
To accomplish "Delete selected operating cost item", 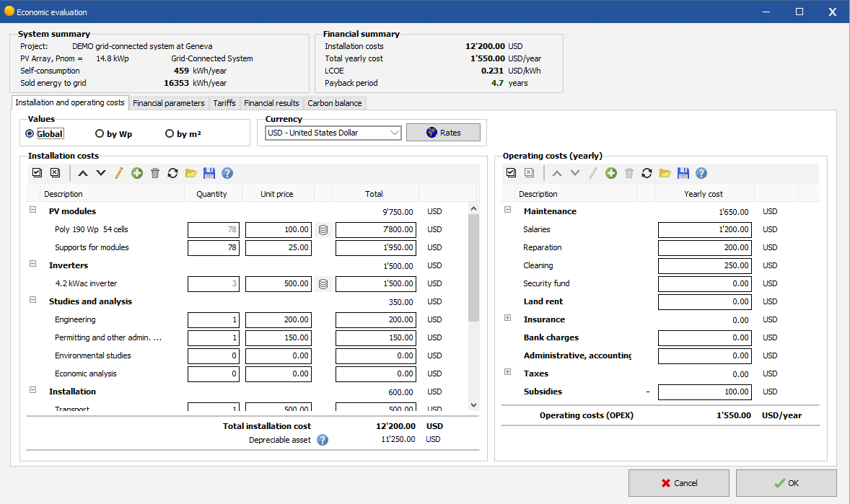I will click(x=628, y=174).
